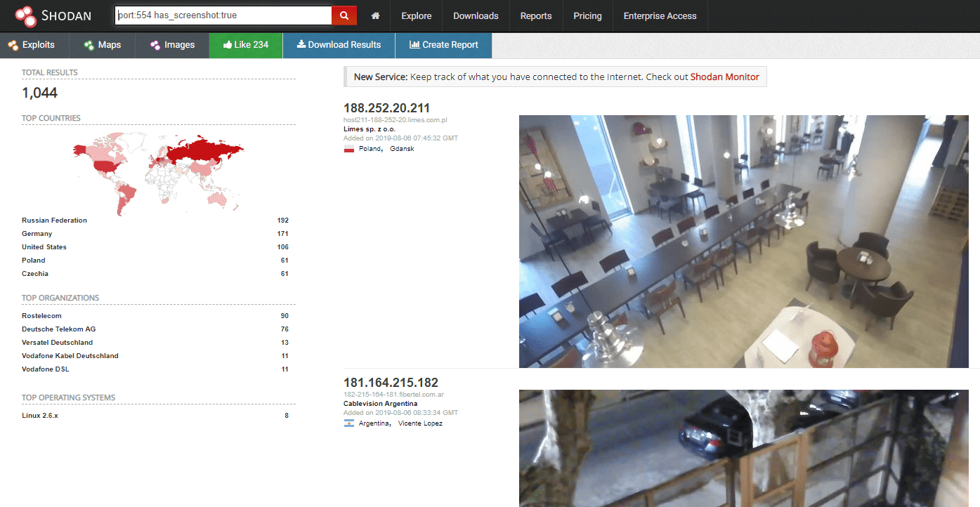Click the Poland flag icon
The width and height of the screenshot is (980, 507).
pyautogui.click(x=349, y=149)
